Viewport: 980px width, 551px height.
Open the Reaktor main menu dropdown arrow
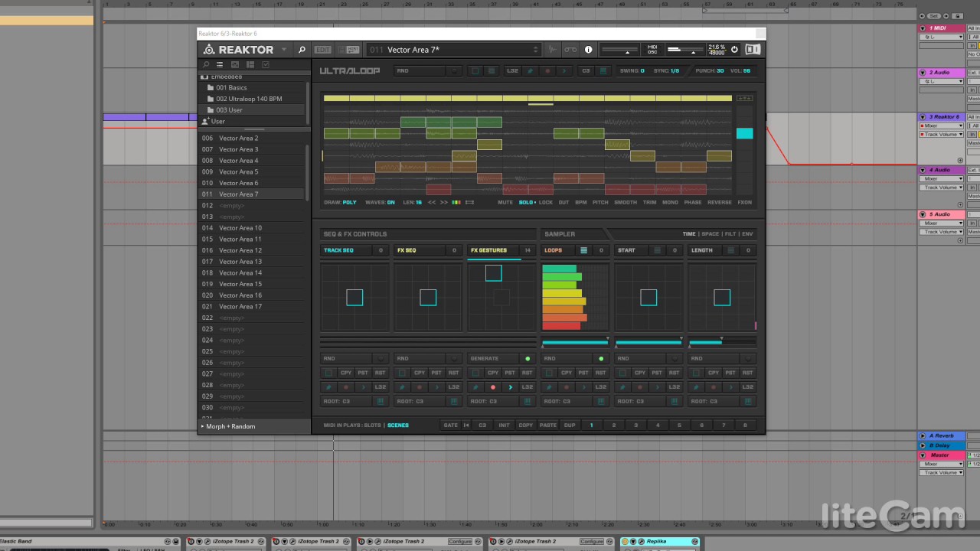[284, 50]
